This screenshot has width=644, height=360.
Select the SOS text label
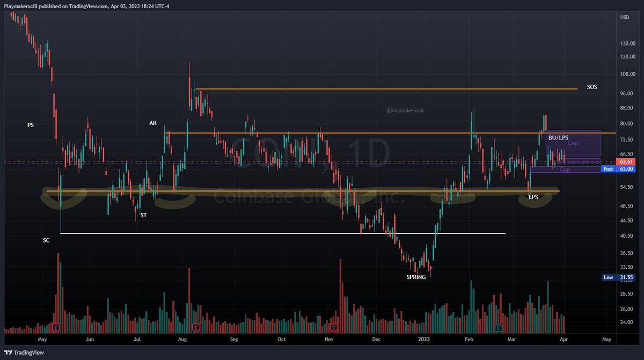[x=592, y=86]
